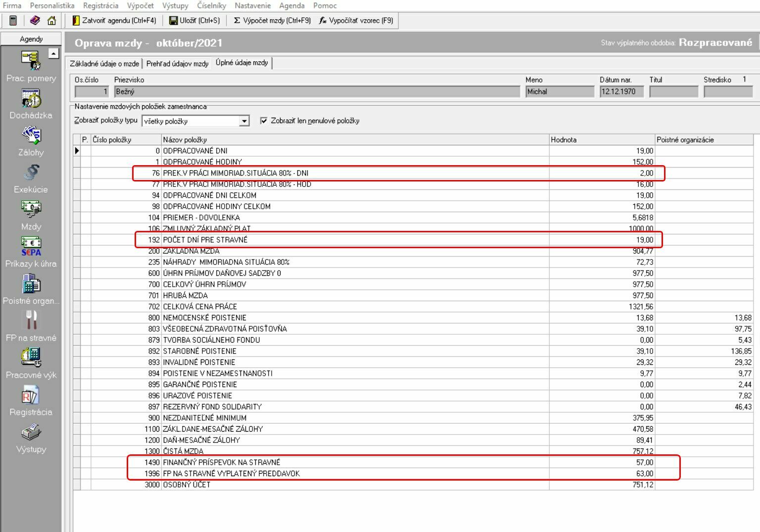Screen dimensions: 760x532
Task: Switch to Prehľad údajov mzdy tab
Action: pyautogui.click(x=177, y=63)
